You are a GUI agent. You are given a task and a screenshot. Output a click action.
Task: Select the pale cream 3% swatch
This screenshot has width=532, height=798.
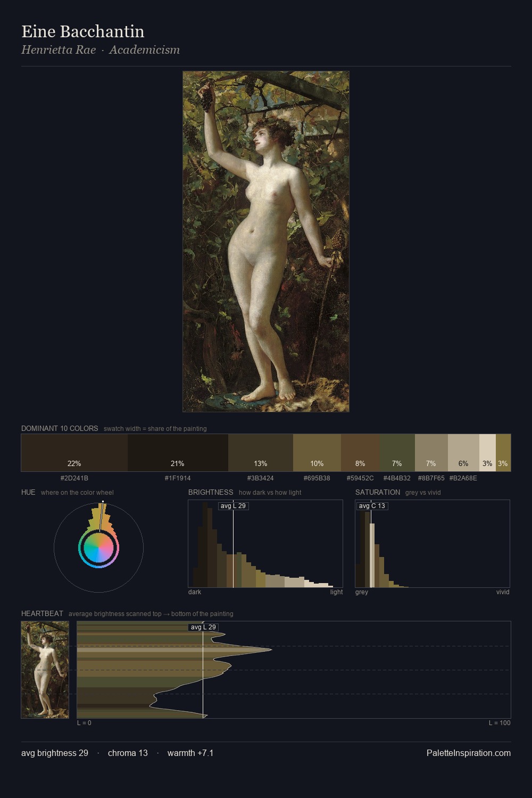tap(488, 453)
